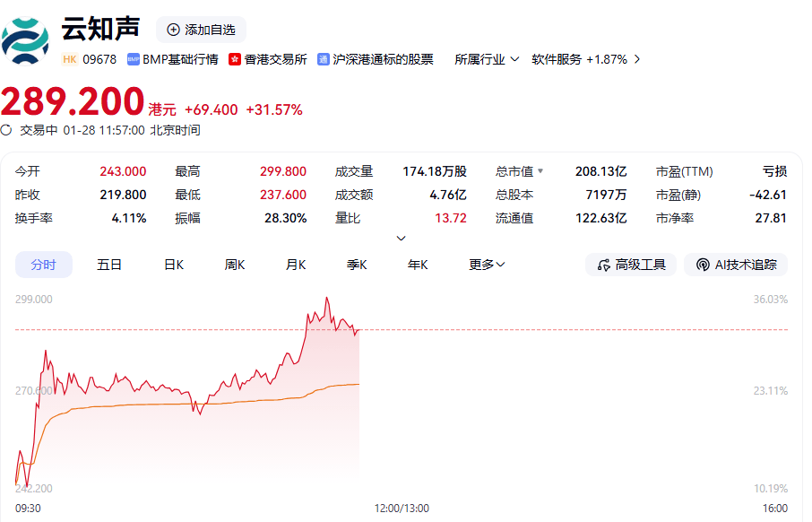Screen dimensions: 812x522
Task: Open the 更多 chart period dropdown
Action: pos(487,265)
